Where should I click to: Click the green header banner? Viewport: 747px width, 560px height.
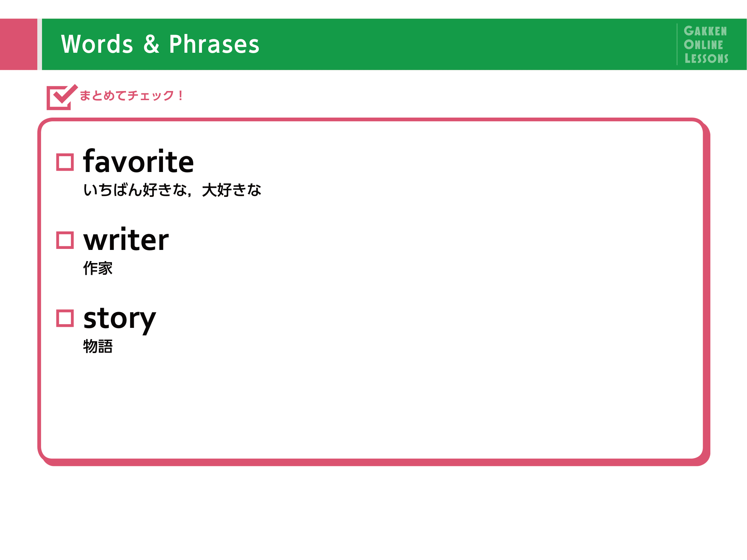click(x=394, y=44)
